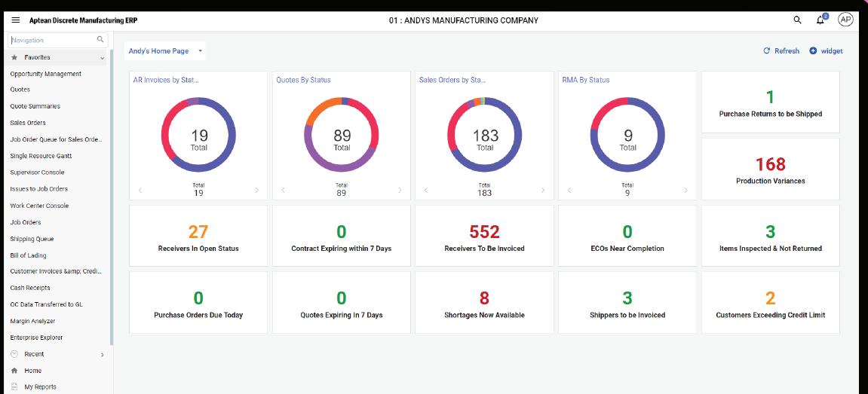The image size is (868, 394).
Task: Expand the Recent section arrow
Action: (x=102, y=354)
